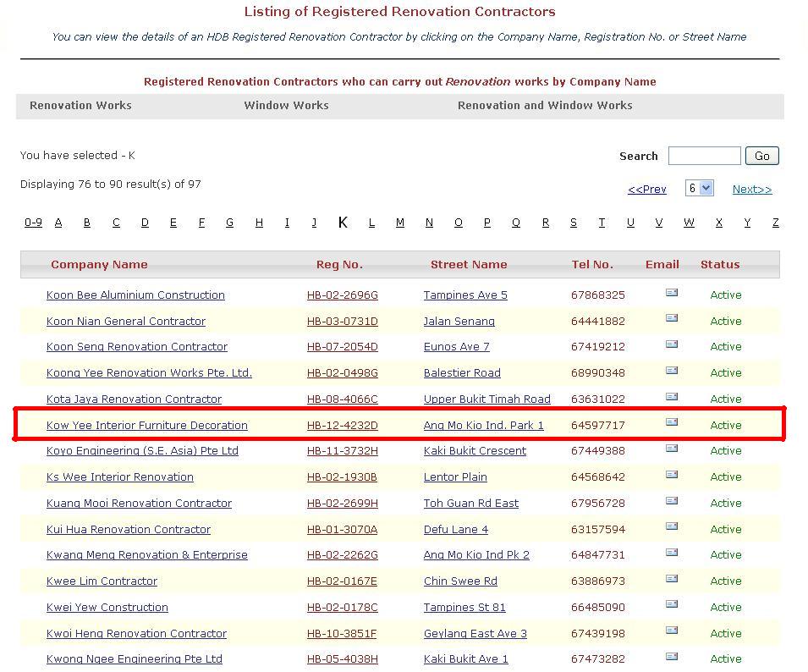The width and height of the screenshot is (808, 672).
Task: Open email icon for Kow Yee Interior Furniture
Action: click(672, 422)
